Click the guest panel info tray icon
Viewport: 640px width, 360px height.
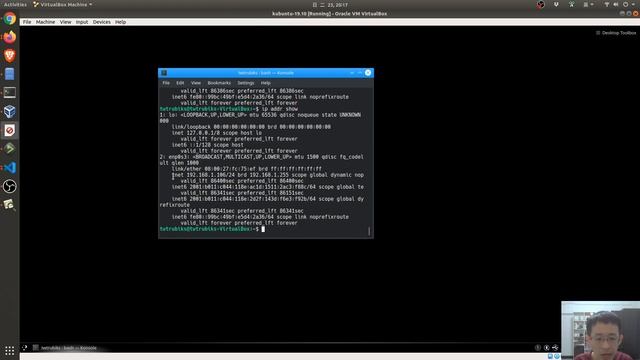click(x=538, y=348)
